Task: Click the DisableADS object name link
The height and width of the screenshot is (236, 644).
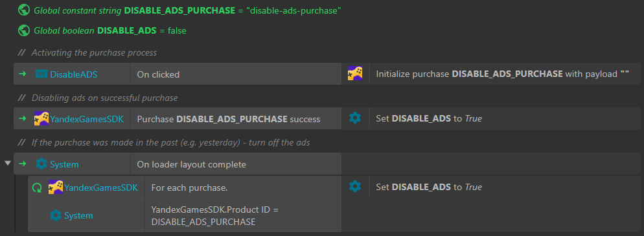Action: 74,74
